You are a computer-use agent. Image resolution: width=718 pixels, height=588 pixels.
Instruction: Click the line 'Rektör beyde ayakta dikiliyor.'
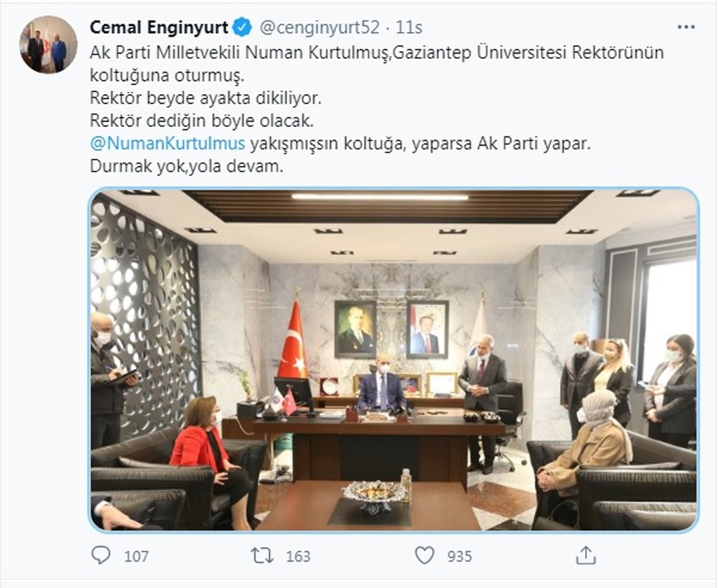(x=206, y=98)
